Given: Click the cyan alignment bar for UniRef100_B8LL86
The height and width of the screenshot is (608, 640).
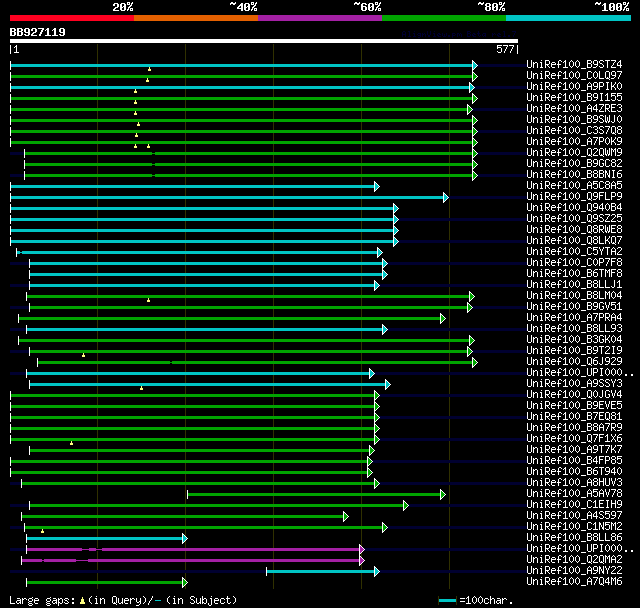Looking at the screenshot, I should (107, 539).
